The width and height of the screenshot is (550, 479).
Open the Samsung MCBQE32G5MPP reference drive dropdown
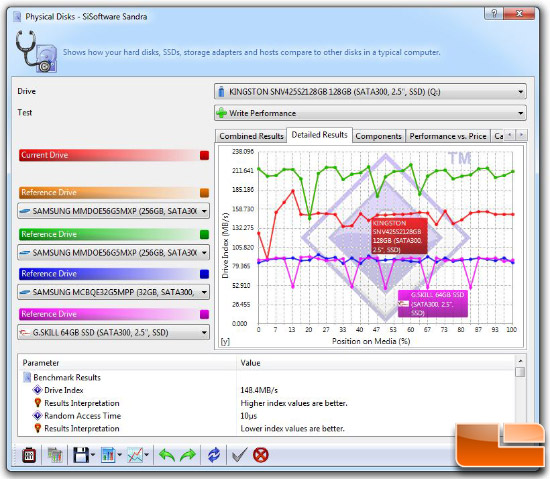pos(113,292)
